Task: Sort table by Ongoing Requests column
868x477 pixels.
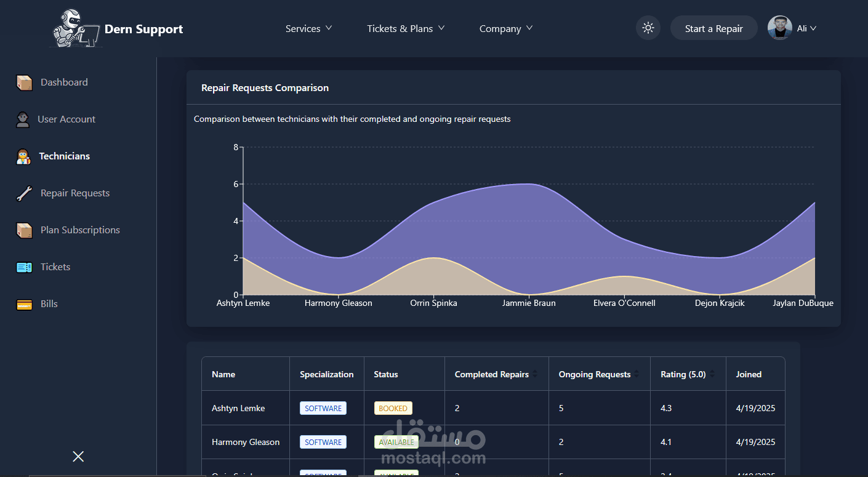Action: [x=636, y=374]
